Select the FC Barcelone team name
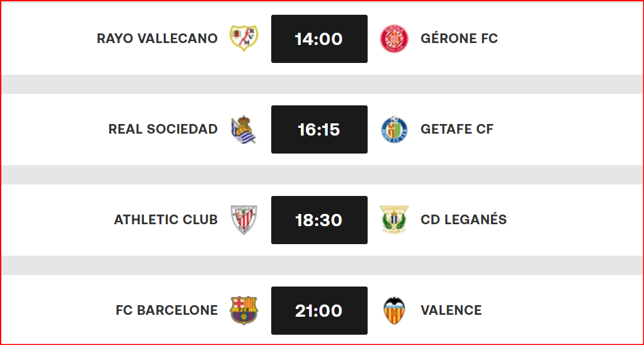 tap(166, 310)
